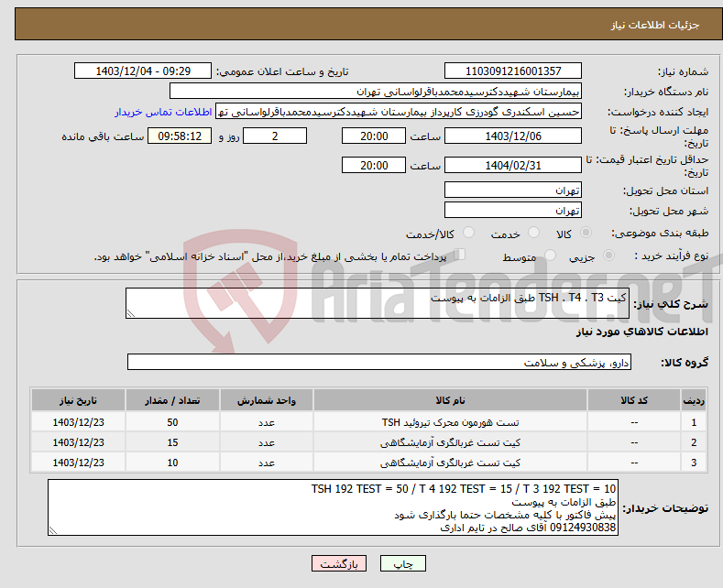Click the announcement date field 1403/12/04 - 09:29
723x588 pixels.
tap(143, 71)
